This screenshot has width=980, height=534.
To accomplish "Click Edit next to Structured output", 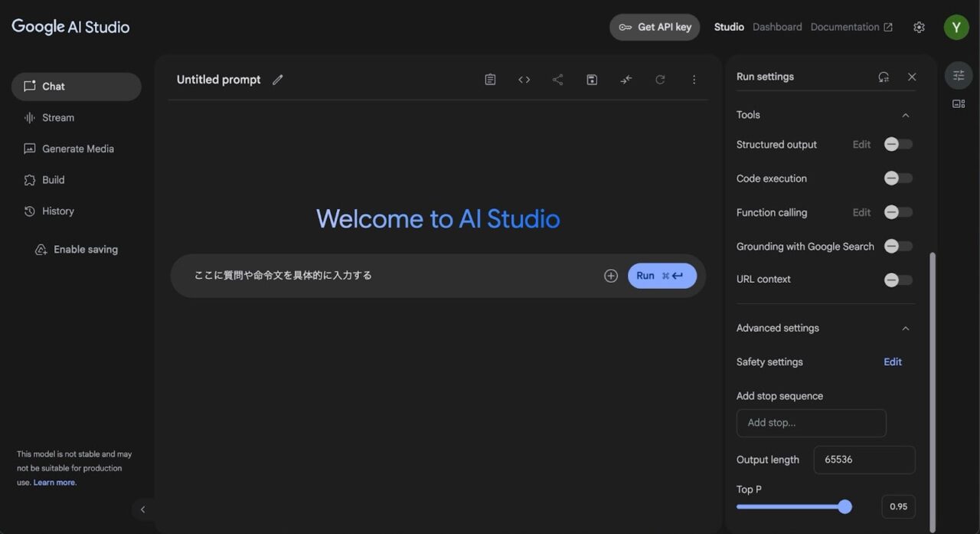I will [861, 144].
